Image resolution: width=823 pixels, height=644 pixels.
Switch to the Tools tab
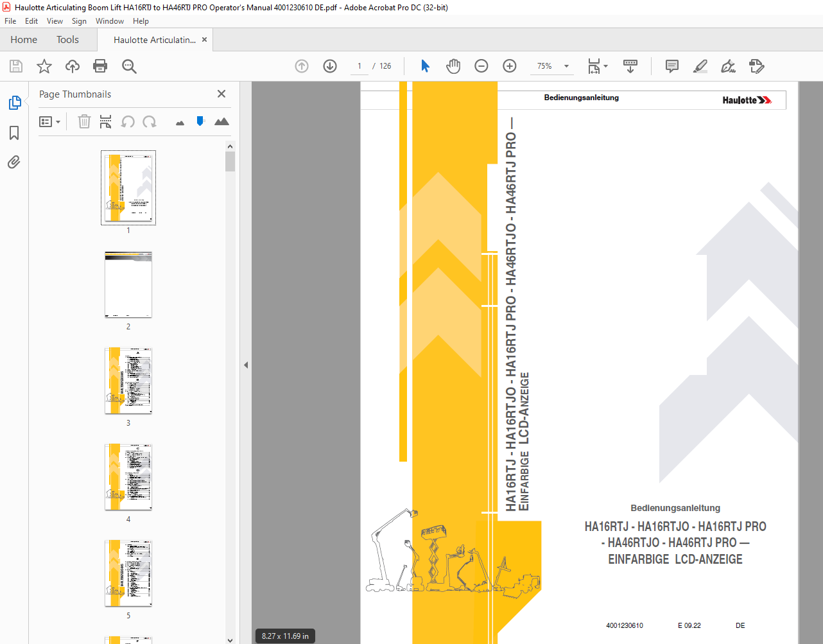67,40
